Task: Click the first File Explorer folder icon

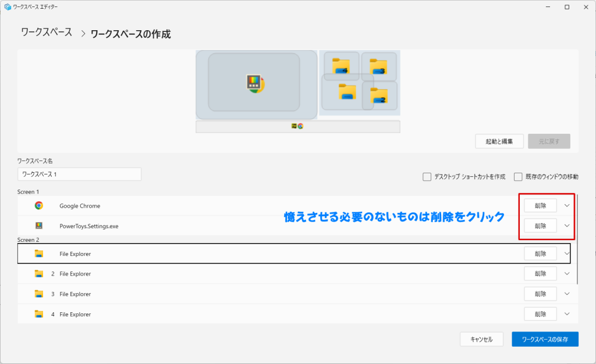Action: coord(39,254)
